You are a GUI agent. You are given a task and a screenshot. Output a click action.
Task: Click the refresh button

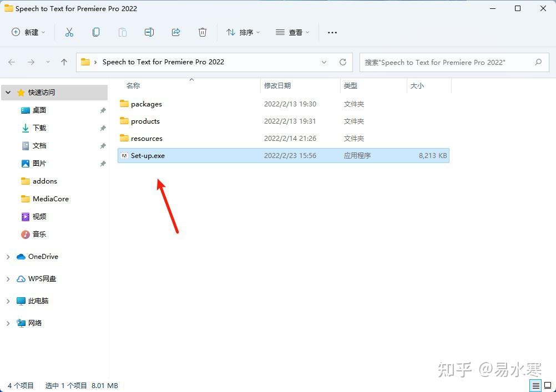pyautogui.click(x=342, y=62)
